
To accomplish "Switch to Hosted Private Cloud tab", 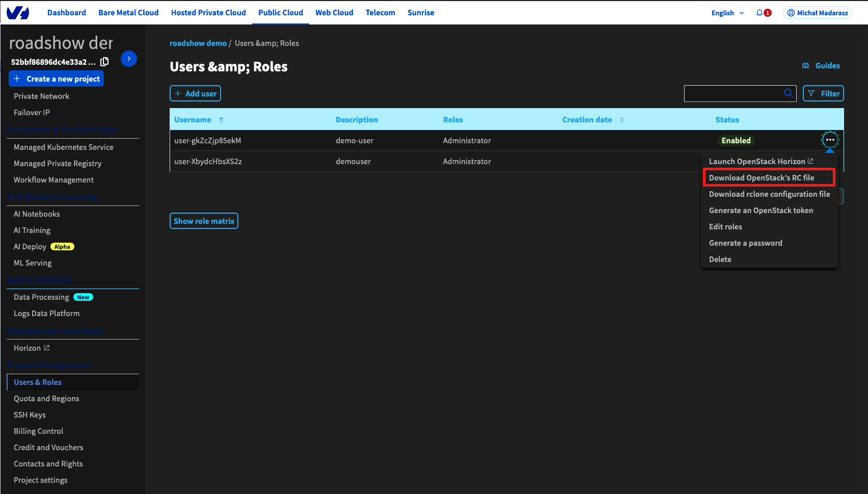I will (208, 13).
